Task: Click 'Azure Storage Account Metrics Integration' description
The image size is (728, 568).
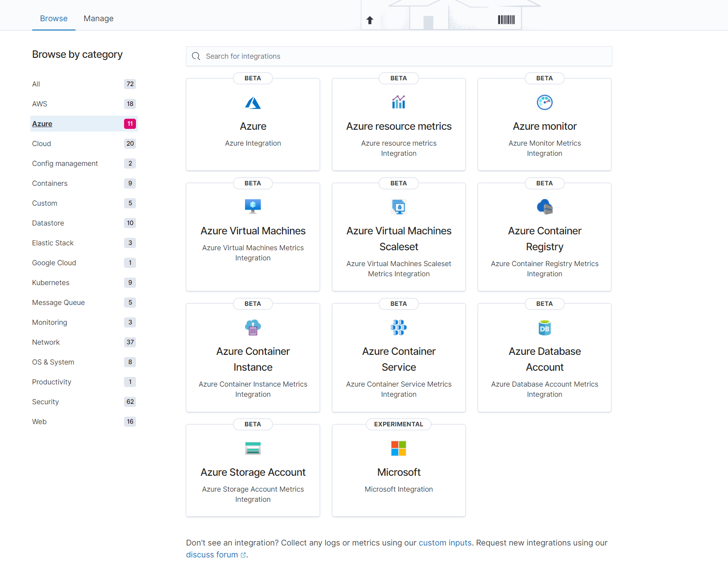Action: [x=253, y=494]
